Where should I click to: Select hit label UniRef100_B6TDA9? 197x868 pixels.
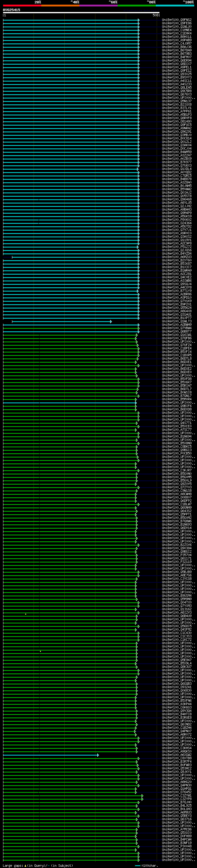pyautogui.click(x=177, y=50)
